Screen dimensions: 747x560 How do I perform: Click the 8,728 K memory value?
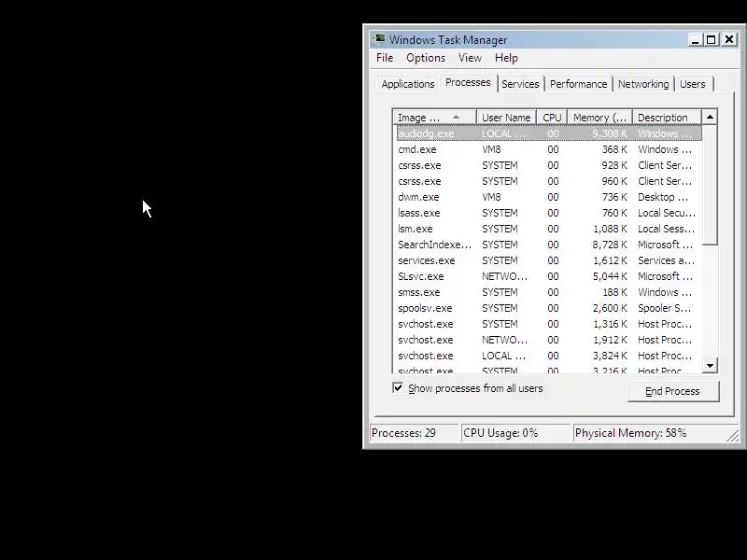(x=610, y=245)
